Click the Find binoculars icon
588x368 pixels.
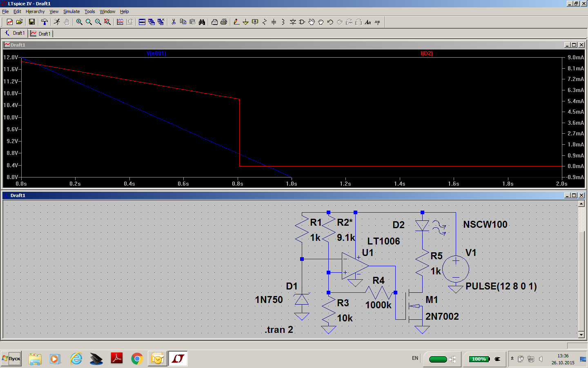[202, 22]
